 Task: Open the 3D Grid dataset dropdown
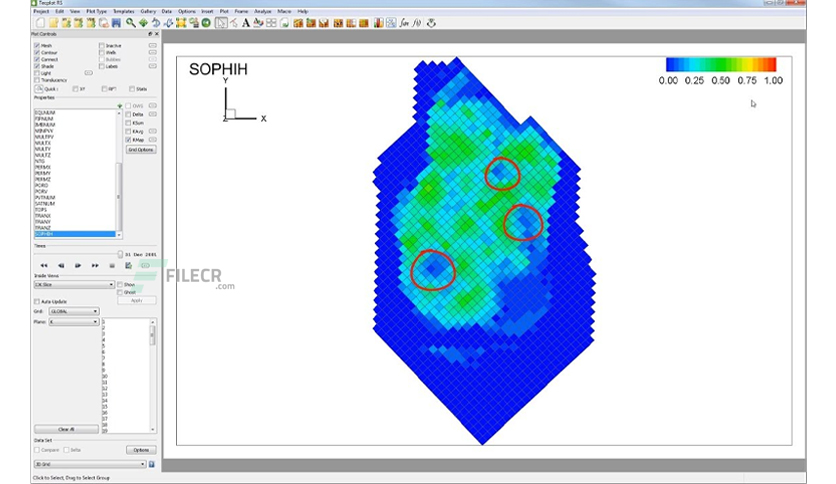pos(90,464)
